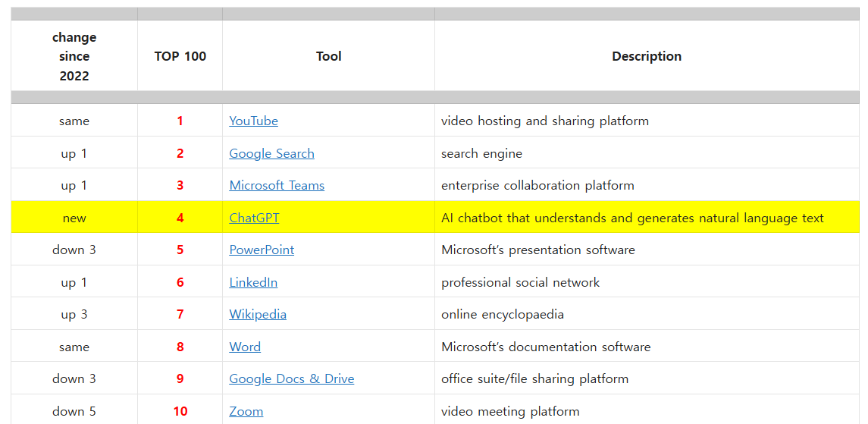Follow the Zoom link
The image size is (868, 424).
click(246, 411)
